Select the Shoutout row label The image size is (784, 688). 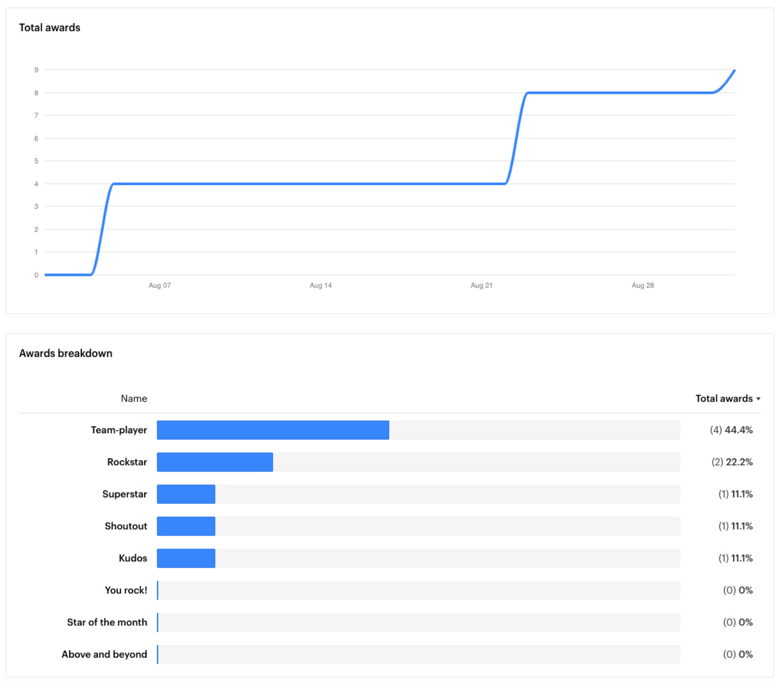(x=126, y=526)
